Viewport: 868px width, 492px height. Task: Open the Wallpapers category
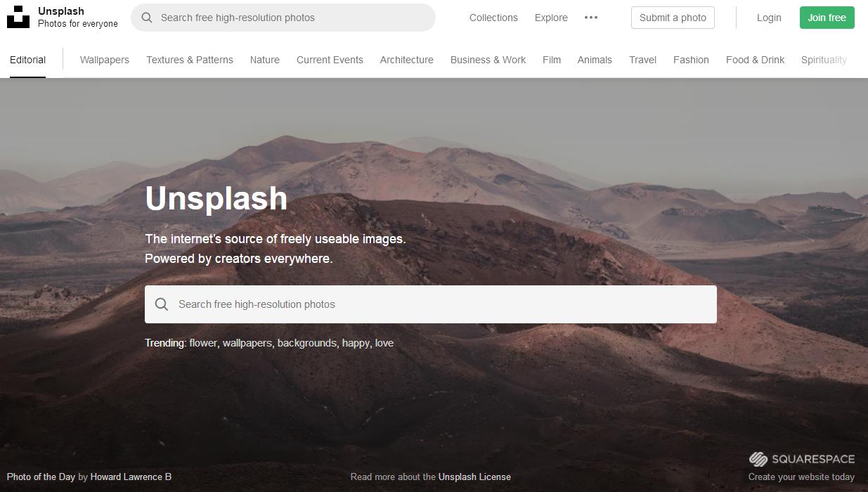point(105,60)
